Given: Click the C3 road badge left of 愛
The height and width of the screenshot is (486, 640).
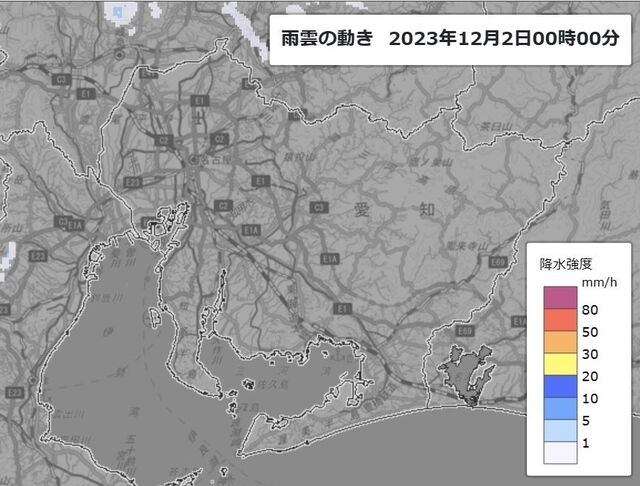Looking at the screenshot, I should tap(318, 208).
